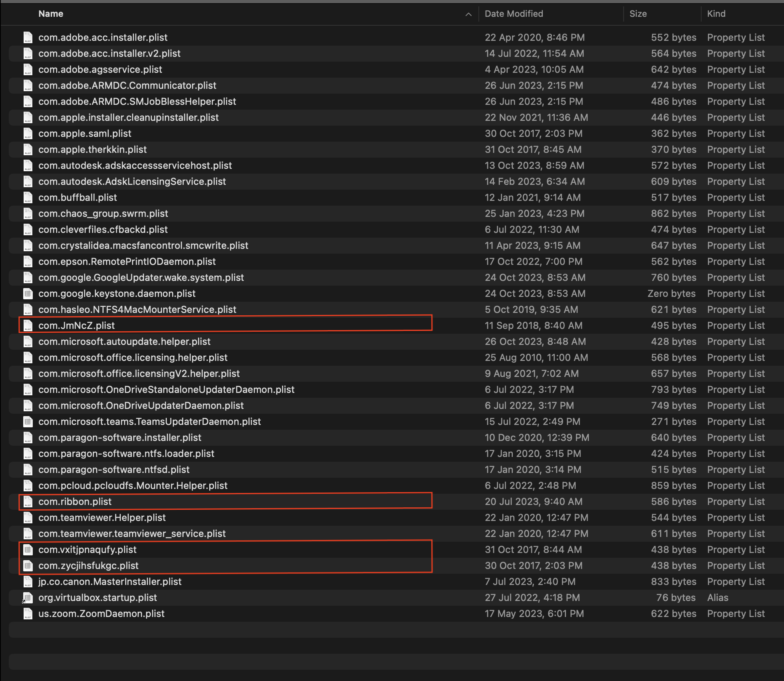
Task: Click the com.ribbon.plist file icon
Action: pyautogui.click(x=28, y=501)
